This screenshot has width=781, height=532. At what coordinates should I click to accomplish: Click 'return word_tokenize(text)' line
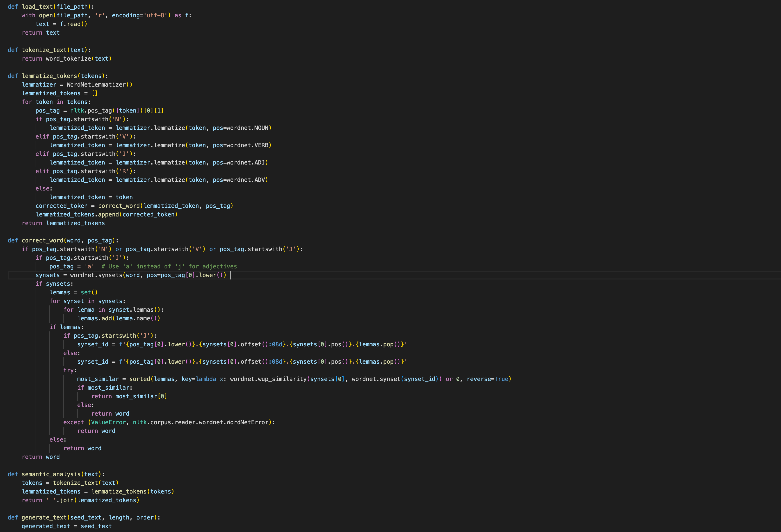pos(67,59)
